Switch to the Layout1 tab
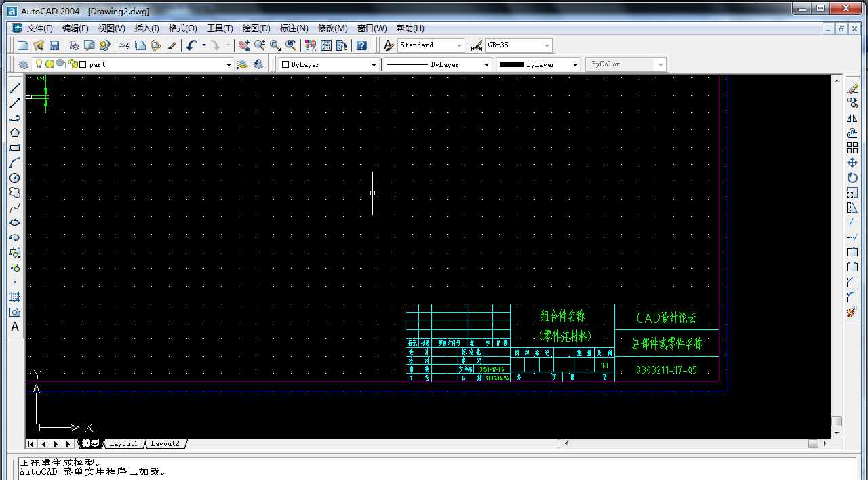 (123, 444)
